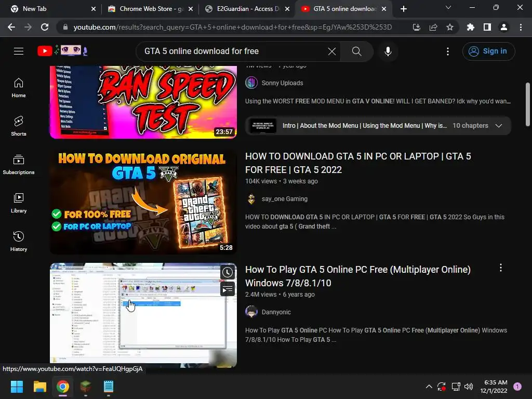Click the Ban Speed Test thumbnail
Viewport: 532px width, 399px height.
point(143,102)
